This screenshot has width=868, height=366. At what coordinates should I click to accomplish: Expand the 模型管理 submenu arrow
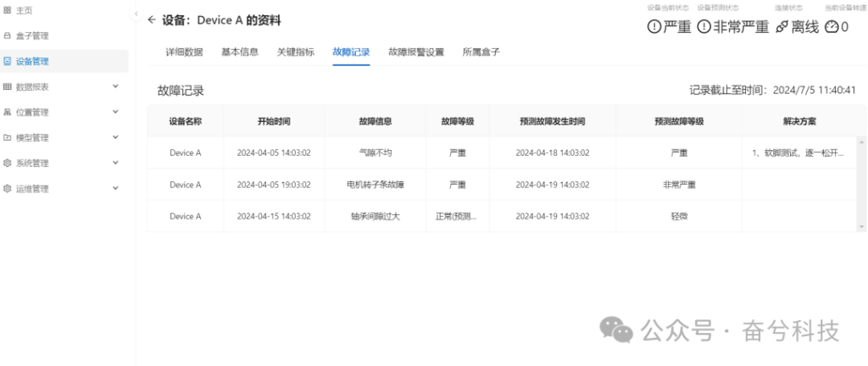(116, 137)
